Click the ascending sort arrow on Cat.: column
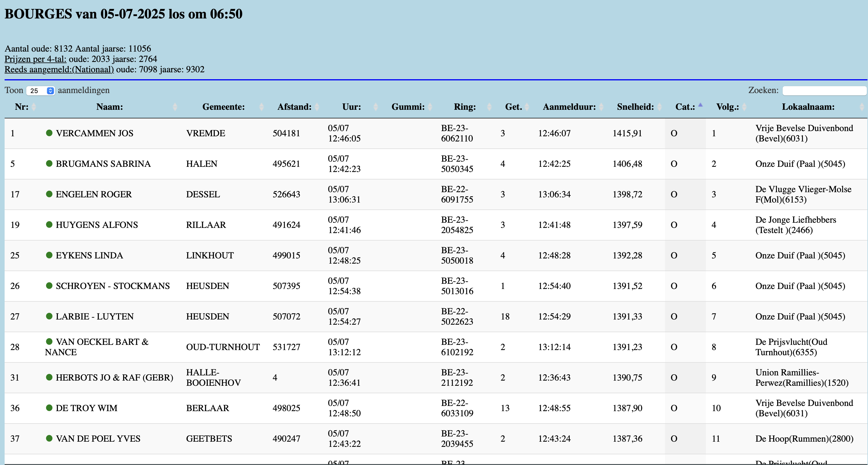The width and height of the screenshot is (868, 465). 700,105
